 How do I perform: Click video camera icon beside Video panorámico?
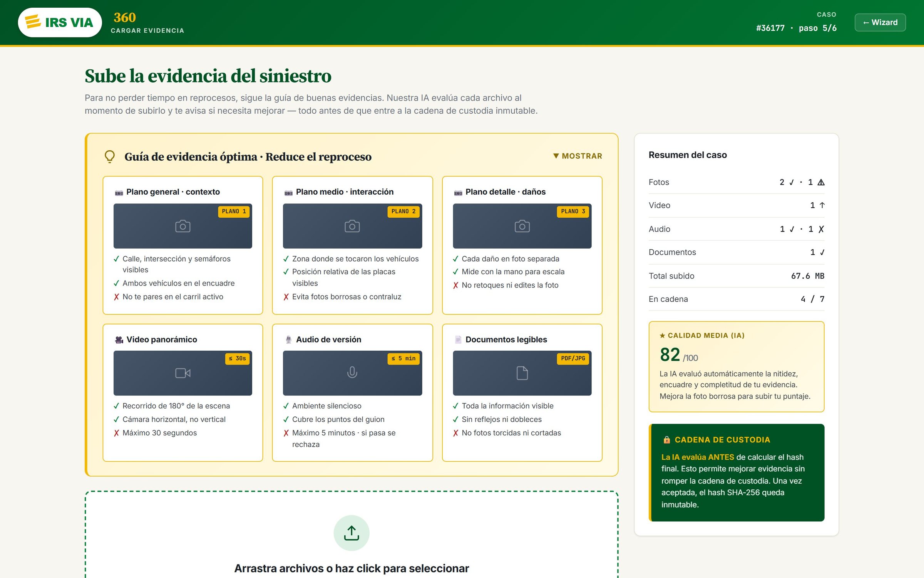(119, 339)
